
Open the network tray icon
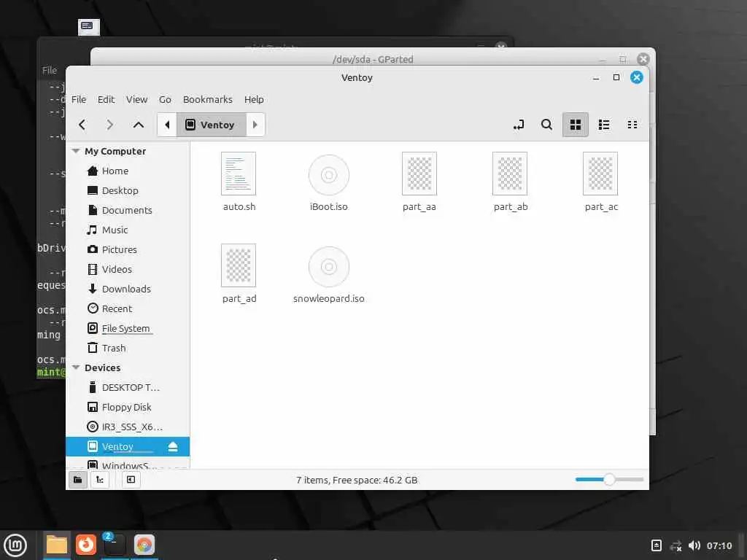pyautogui.click(x=676, y=545)
